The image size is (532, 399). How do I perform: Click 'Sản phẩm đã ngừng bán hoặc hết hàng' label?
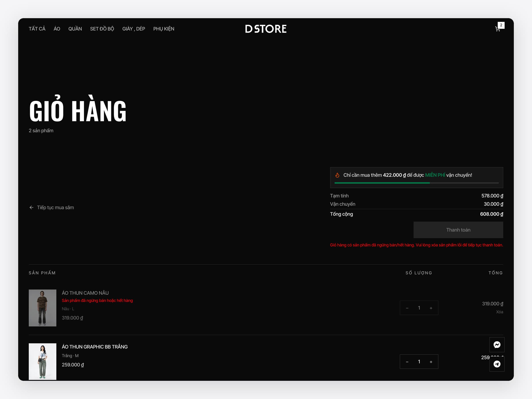click(97, 300)
